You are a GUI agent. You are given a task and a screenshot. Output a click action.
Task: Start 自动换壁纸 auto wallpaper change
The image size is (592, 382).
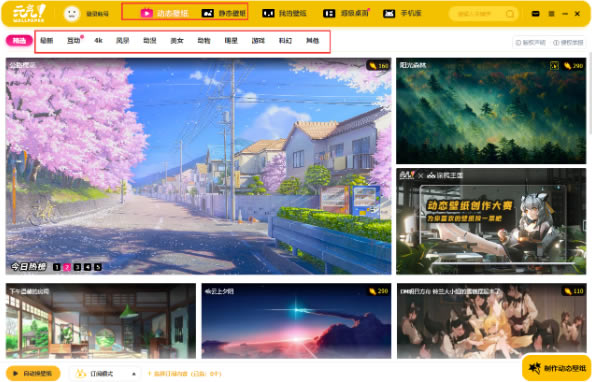click(x=33, y=373)
